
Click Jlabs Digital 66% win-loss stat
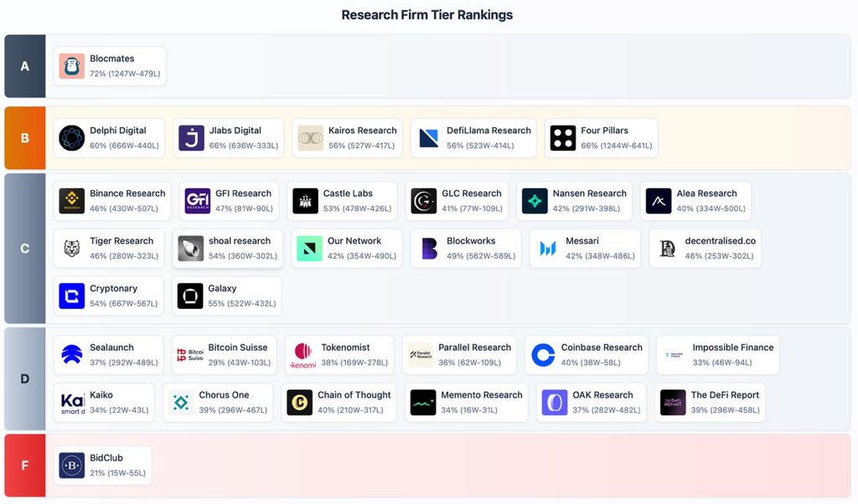[x=244, y=146]
